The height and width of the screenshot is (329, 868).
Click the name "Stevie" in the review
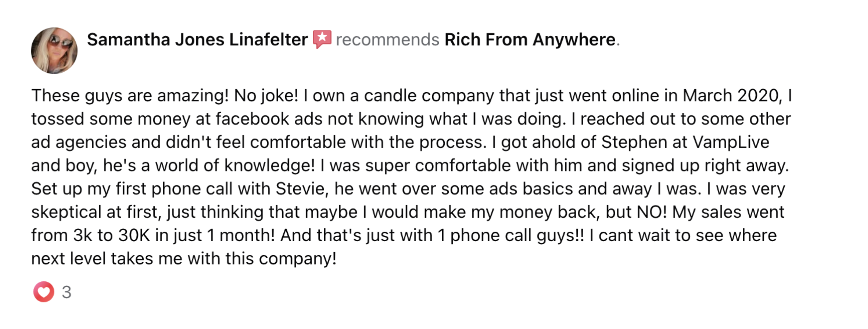[x=300, y=189]
